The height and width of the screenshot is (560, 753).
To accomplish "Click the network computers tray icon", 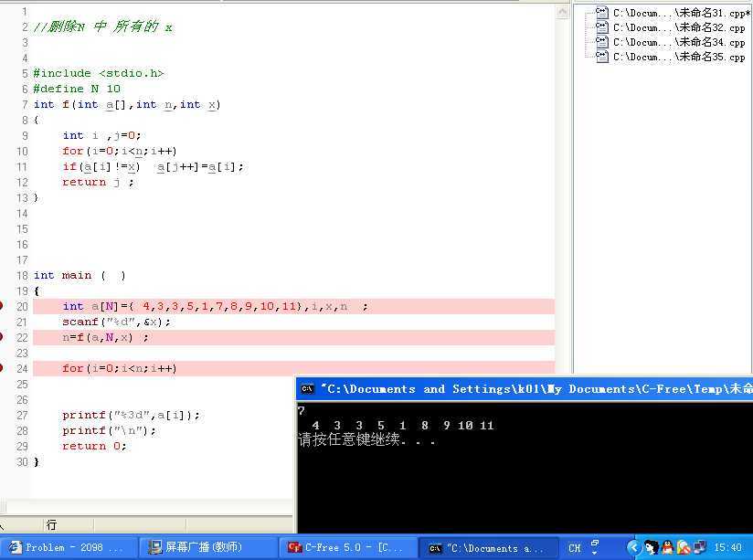I will pyautogui.click(x=700, y=547).
